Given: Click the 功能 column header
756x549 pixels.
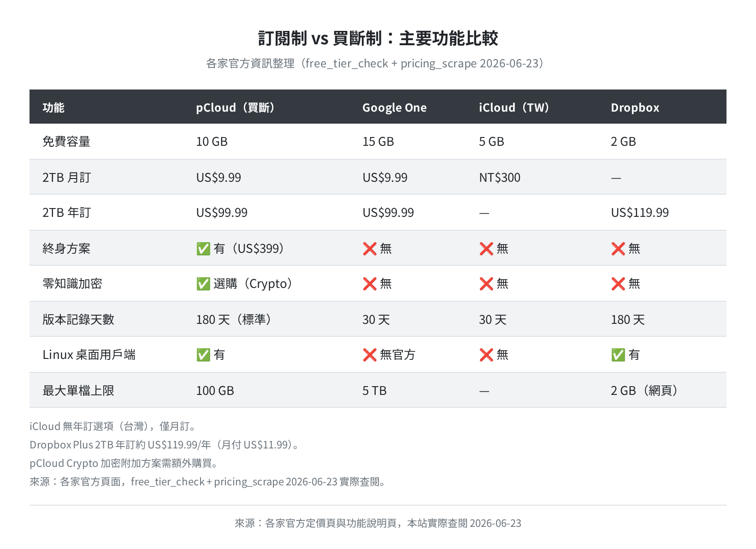Looking at the screenshot, I should point(53,107).
